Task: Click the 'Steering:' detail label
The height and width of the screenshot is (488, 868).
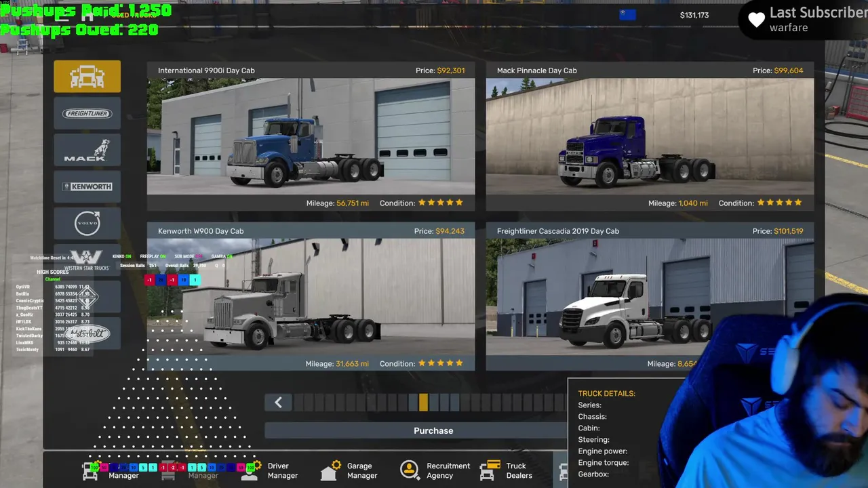Action: [594, 440]
